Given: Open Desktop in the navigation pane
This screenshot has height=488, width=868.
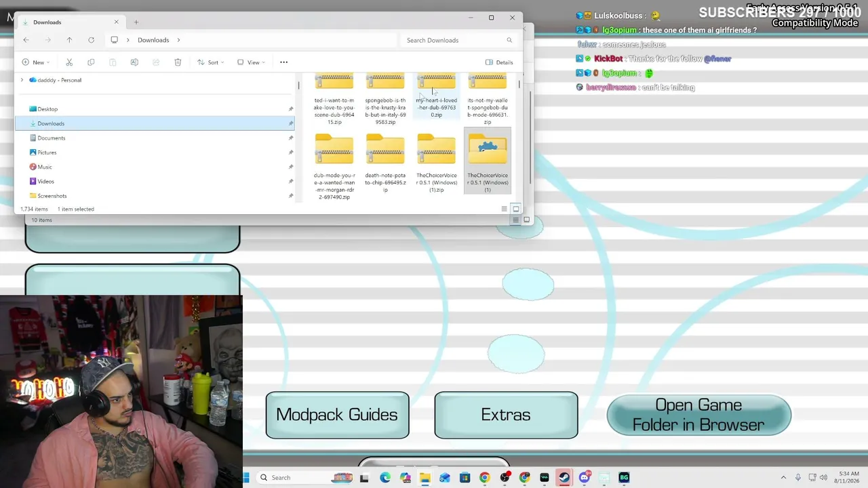Looking at the screenshot, I should [47, 109].
